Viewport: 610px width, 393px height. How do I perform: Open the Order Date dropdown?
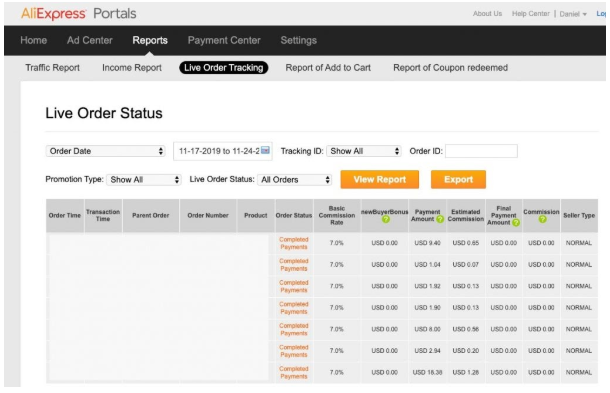[x=105, y=151]
